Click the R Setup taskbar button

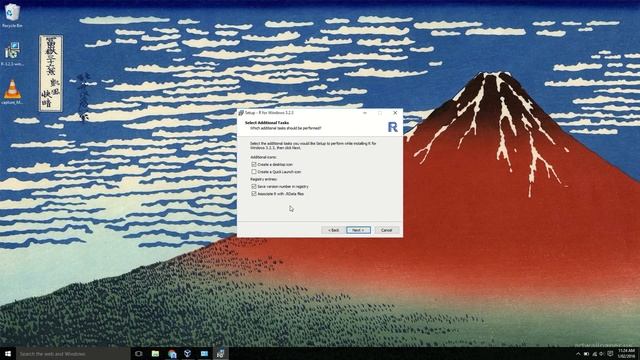coord(220,353)
